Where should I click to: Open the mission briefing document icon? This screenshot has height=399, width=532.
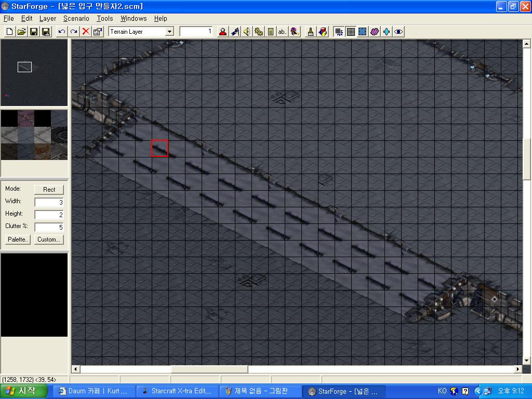pyautogui.click(x=270, y=32)
